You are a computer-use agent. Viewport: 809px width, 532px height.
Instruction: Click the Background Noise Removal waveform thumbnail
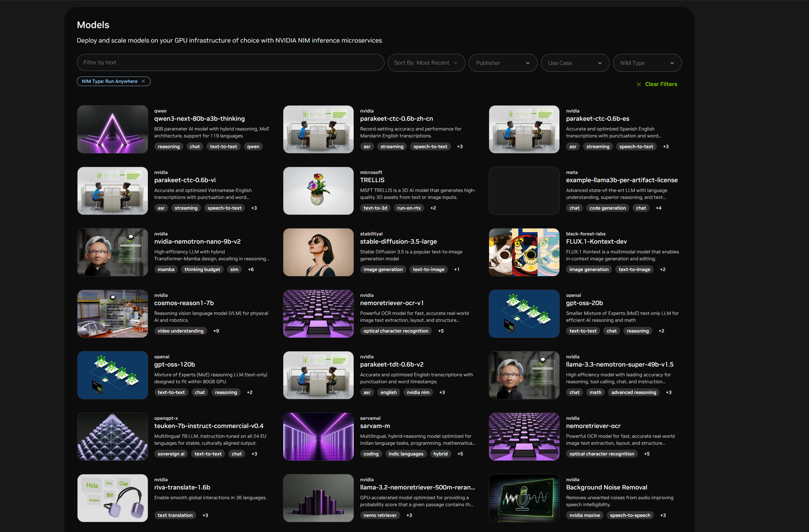tap(524, 498)
